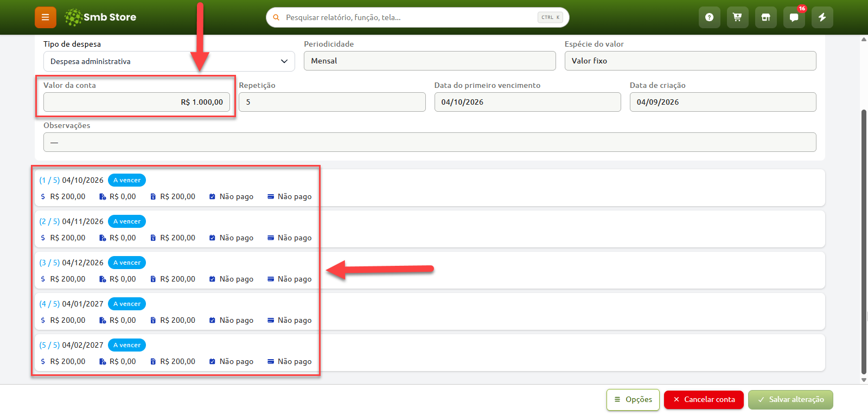
Task: Open the chat messages icon with badge 16
Action: pos(794,17)
